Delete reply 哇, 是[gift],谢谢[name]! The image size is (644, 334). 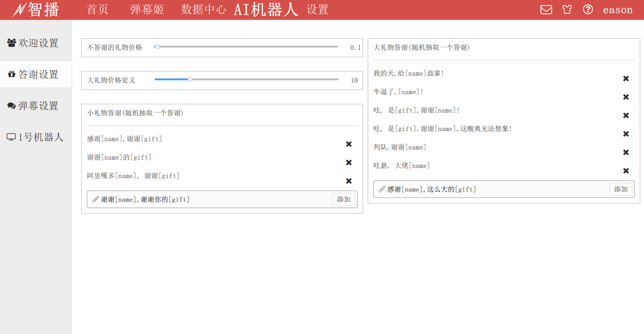[x=626, y=115]
